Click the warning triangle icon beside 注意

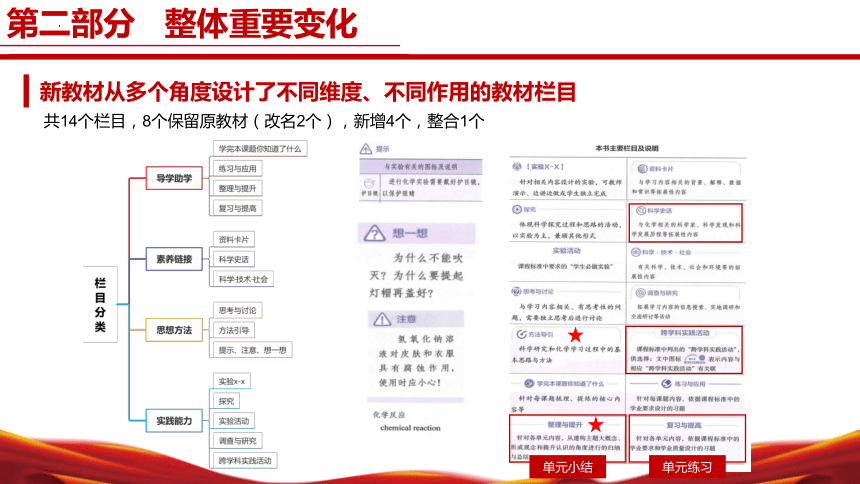[x=382, y=319]
